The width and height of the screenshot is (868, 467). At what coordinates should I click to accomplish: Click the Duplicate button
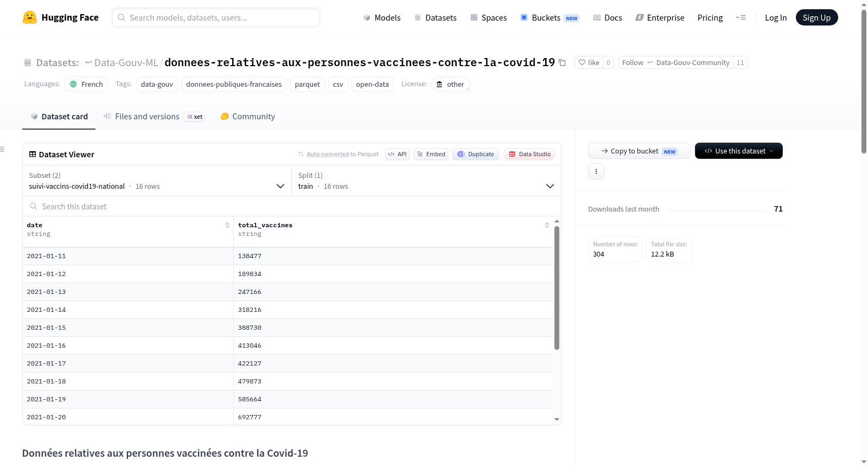coord(476,154)
